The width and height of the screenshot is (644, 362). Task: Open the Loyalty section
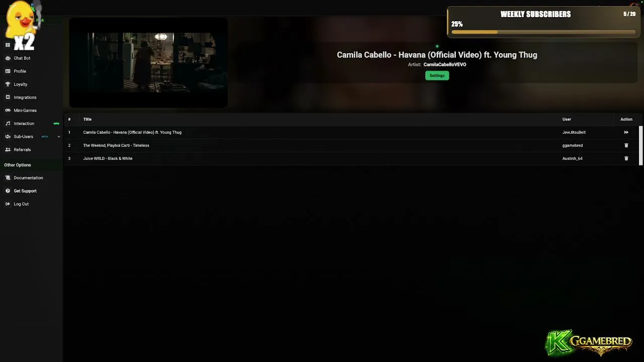(x=21, y=84)
